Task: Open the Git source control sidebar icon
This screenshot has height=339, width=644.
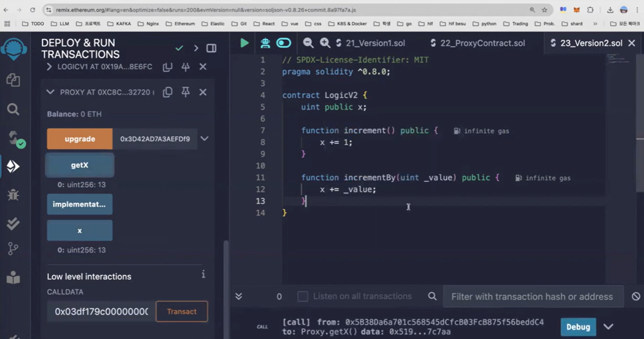Action: coord(13,249)
